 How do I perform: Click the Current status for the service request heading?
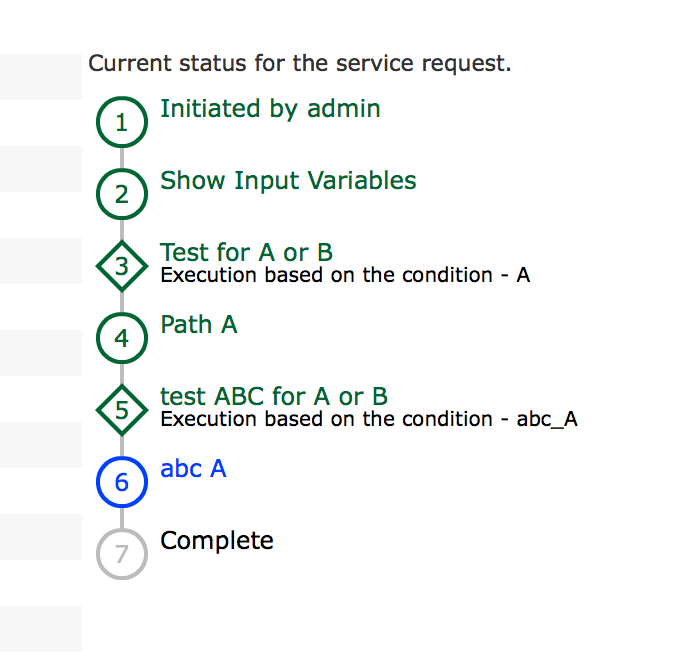pos(300,63)
